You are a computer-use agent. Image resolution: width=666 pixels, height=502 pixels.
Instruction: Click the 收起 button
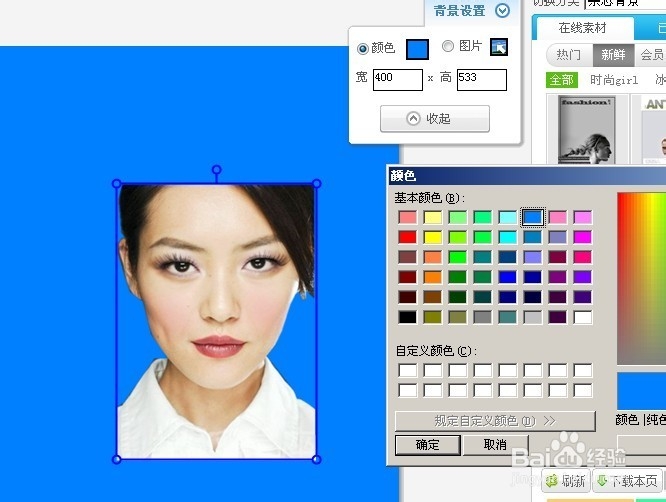[435, 118]
